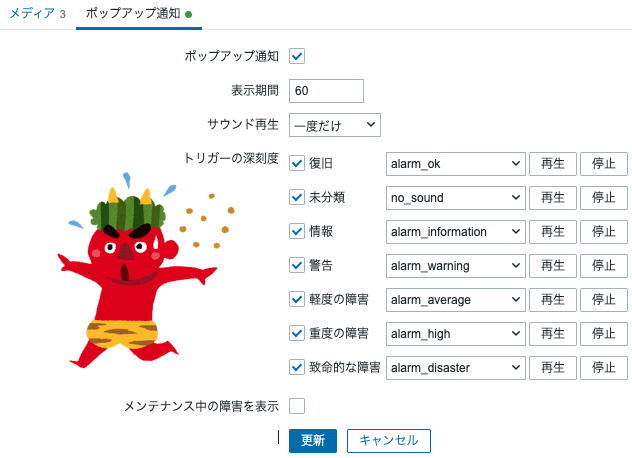This screenshot has height=458, width=632.
Task: Play the 軽度の障害 alarm_average sound
Action: click(x=553, y=300)
